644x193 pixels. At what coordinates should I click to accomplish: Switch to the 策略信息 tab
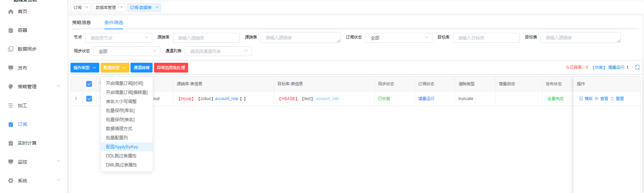82,22
